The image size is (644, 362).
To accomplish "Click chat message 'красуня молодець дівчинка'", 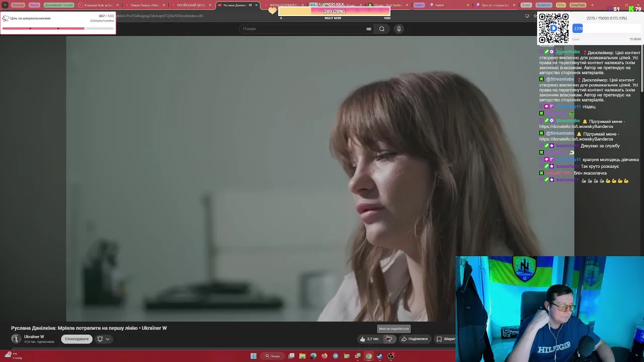I will 610,160.
